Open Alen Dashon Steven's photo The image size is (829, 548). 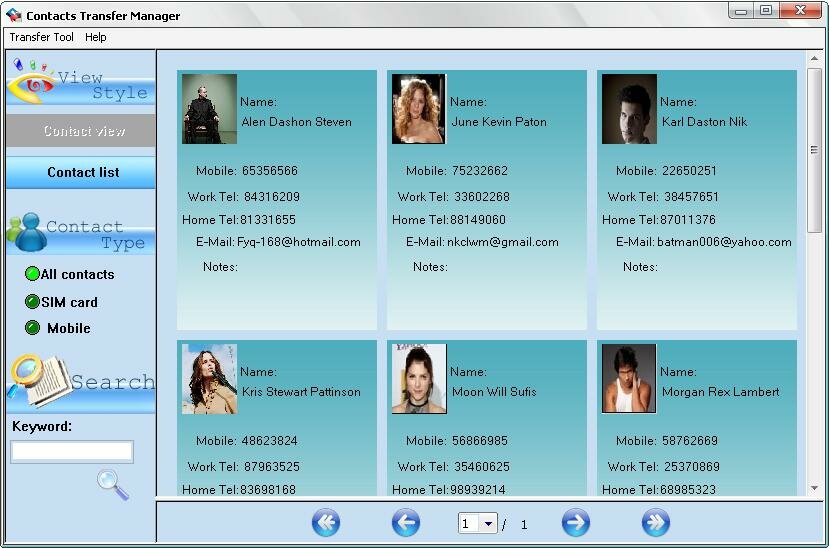(209, 109)
